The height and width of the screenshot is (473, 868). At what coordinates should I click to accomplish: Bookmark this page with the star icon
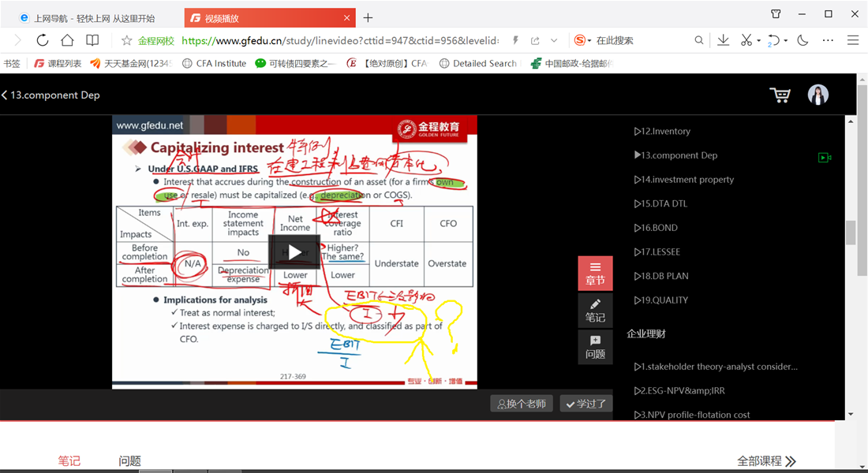(x=127, y=40)
